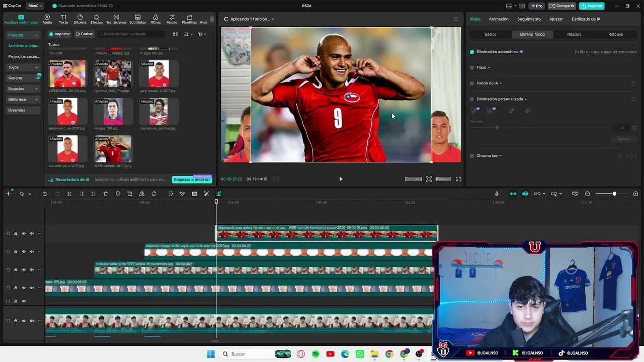The width and height of the screenshot is (644, 362).
Task: Open the Subtítulos panel
Action: [137, 19]
